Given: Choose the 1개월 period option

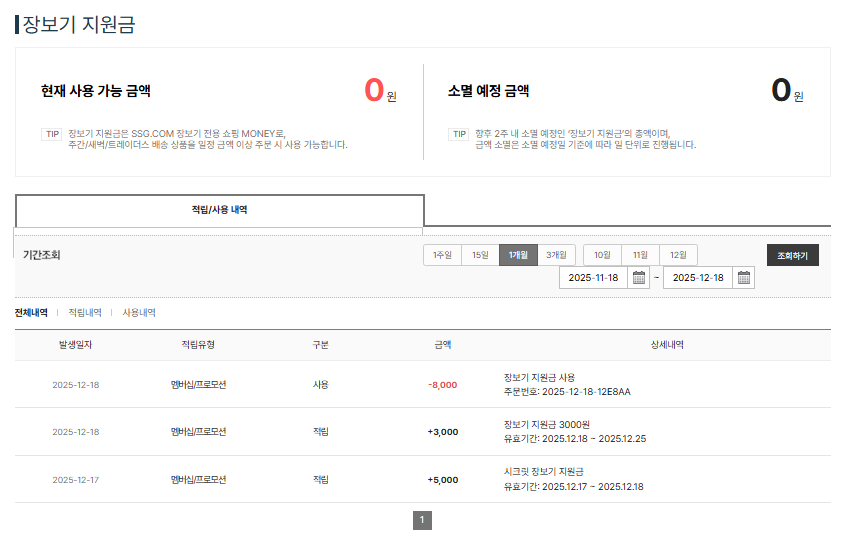Looking at the screenshot, I should coord(518,255).
